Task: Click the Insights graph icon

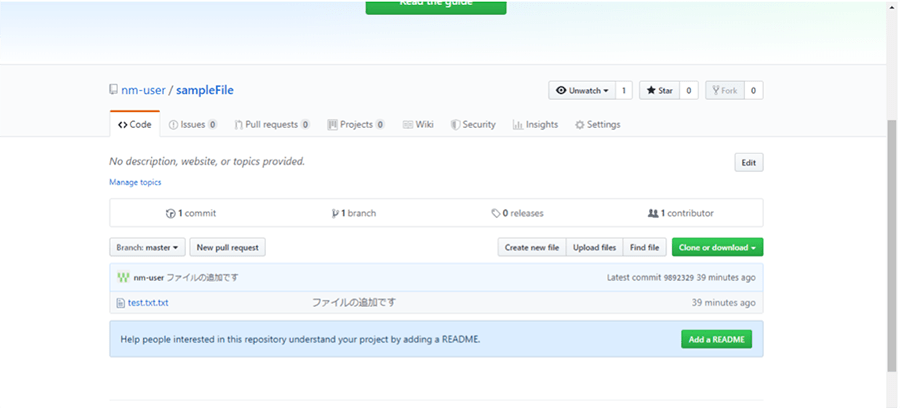Action: [517, 125]
